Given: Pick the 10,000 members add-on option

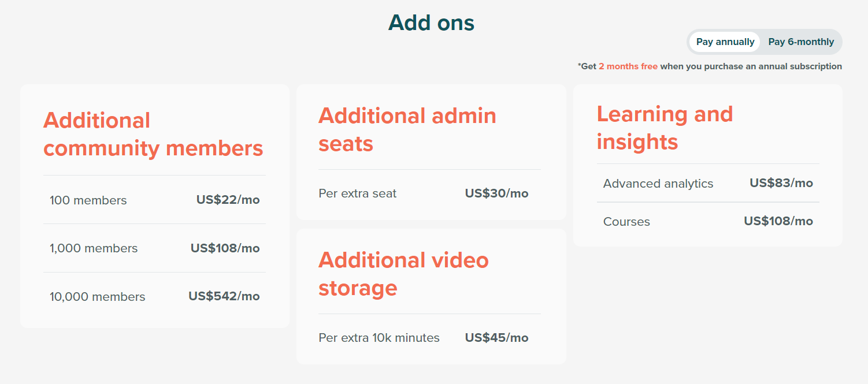Looking at the screenshot, I should pos(97,296).
